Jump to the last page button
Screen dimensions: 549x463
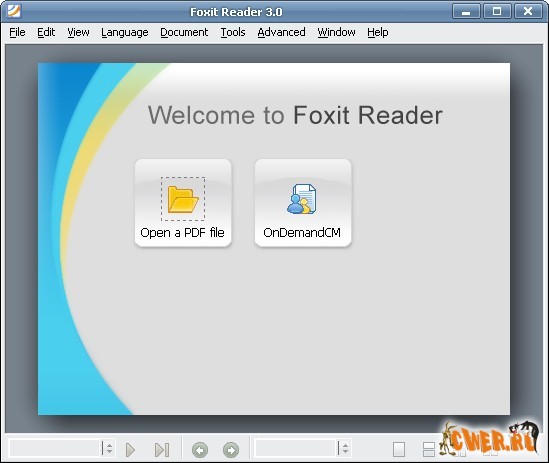click(x=162, y=450)
